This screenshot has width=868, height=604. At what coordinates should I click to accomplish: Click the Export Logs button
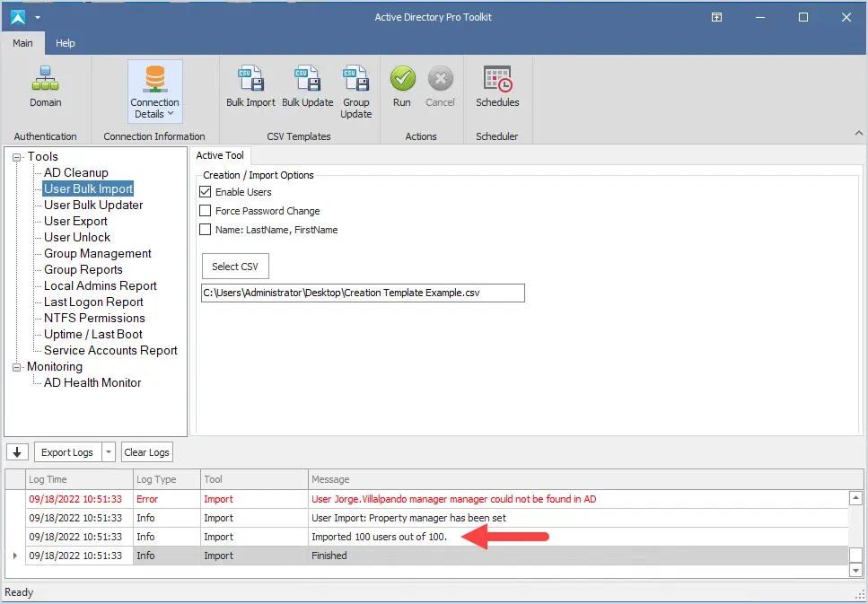[67, 451]
